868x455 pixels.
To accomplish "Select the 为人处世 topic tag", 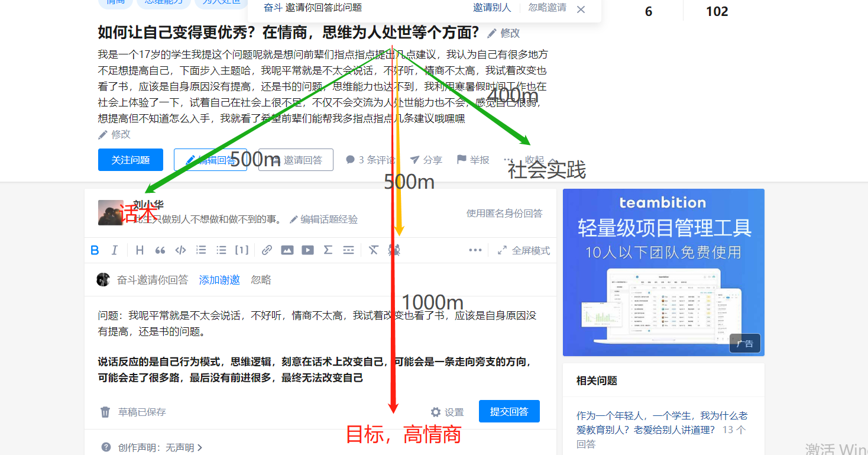I will coord(221,2).
